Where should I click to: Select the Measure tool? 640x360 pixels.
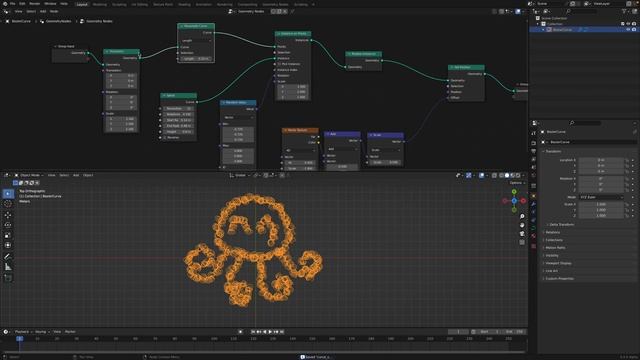tap(8, 267)
